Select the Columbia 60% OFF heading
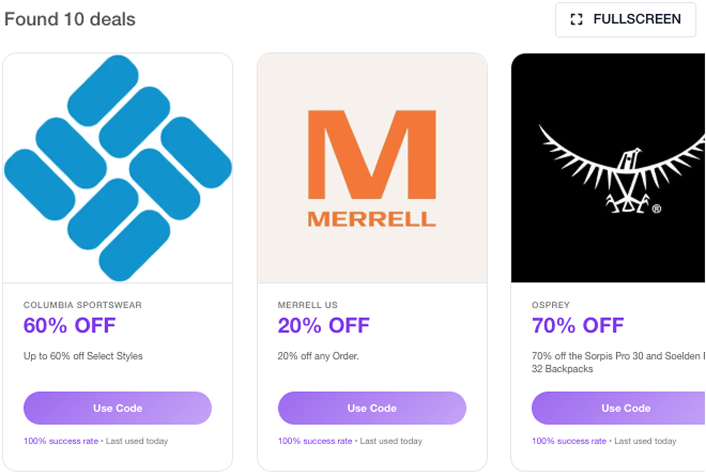The width and height of the screenshot is (706, 474). tap(70, 325)
